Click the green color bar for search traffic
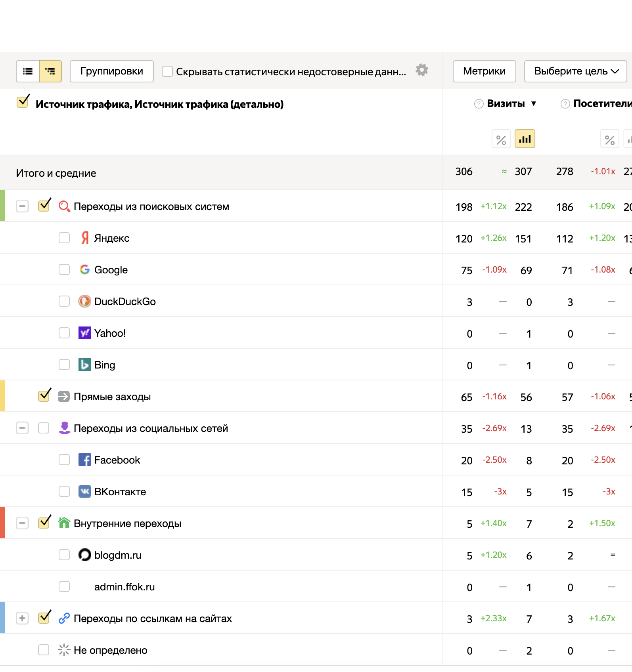This screenshot has width=632, height=672. pos(2,206)
